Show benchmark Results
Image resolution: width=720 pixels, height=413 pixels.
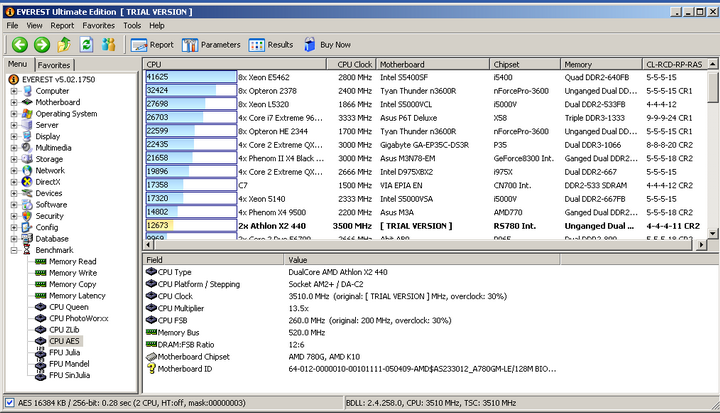[271, 45]
